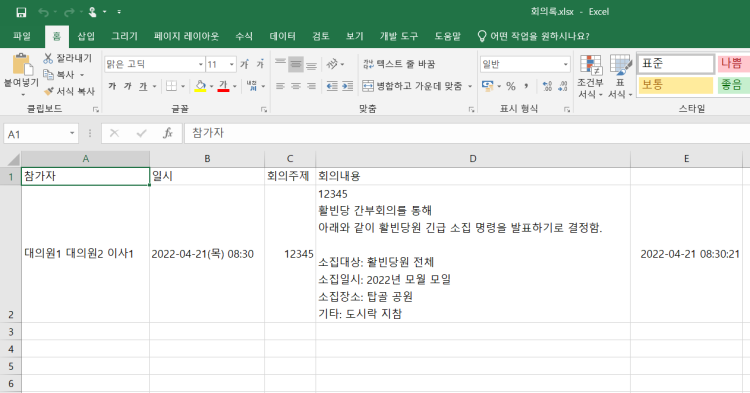Click the Name Box showing A1
This screenshot has width=750, height=393.
point(41,134)
